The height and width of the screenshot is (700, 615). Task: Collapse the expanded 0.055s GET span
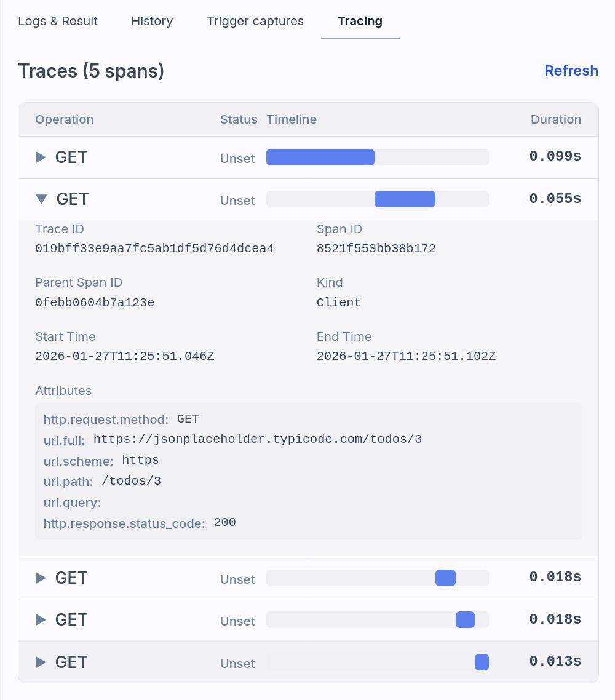(x=41, y=199)
